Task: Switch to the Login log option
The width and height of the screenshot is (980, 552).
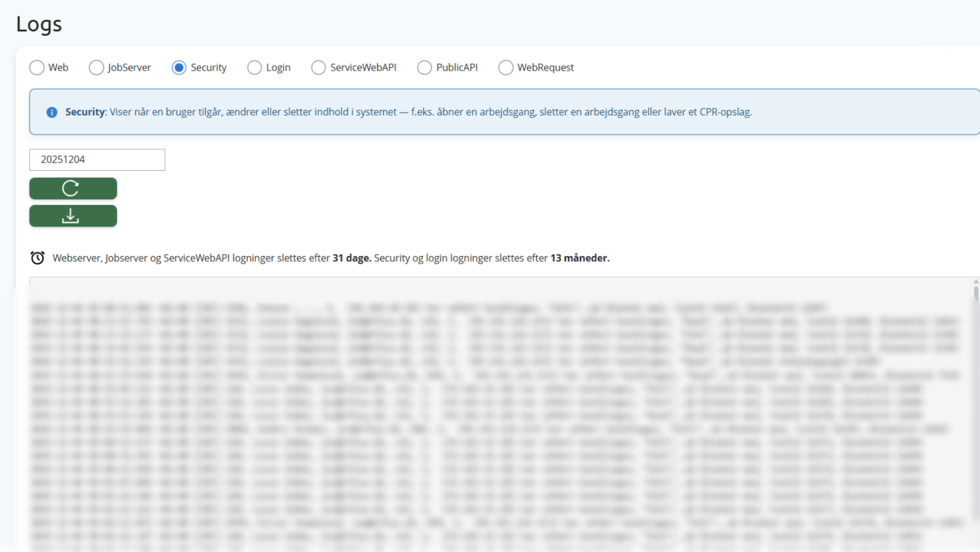Action: (255, 68)
